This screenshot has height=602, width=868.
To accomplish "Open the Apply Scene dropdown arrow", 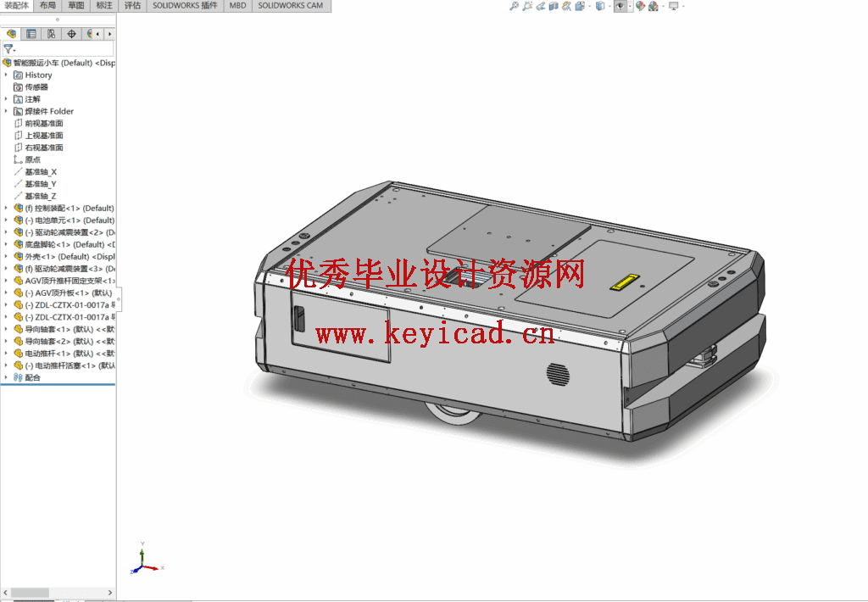I will [x=663, y=6].
